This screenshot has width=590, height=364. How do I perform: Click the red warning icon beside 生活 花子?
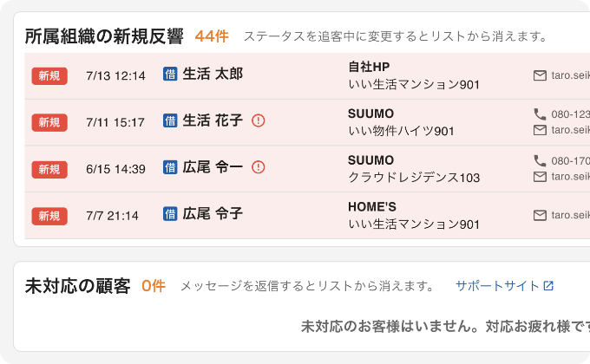click(x=259, y=120)
